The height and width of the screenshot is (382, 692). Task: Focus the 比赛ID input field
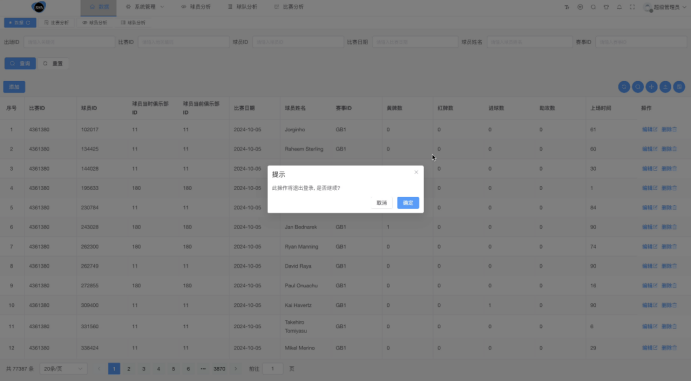coord(184,42)
